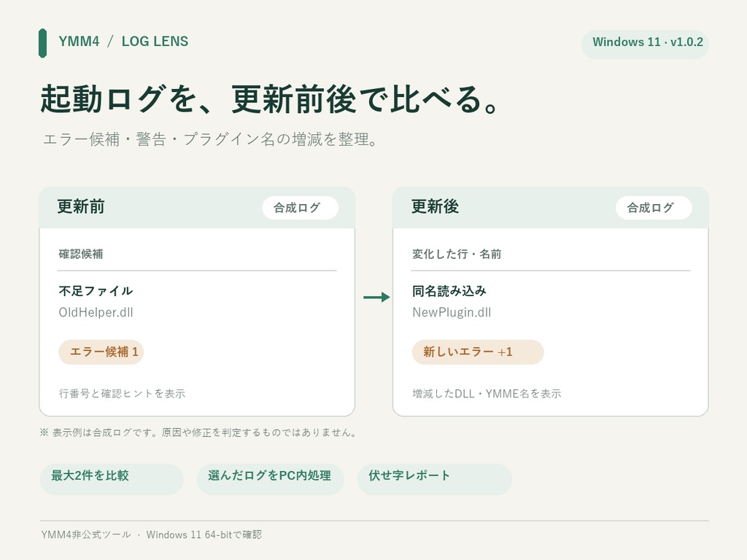Click the 同名読み込み entry
This screenshot has height=560, width=747.
tap(449, 291)
